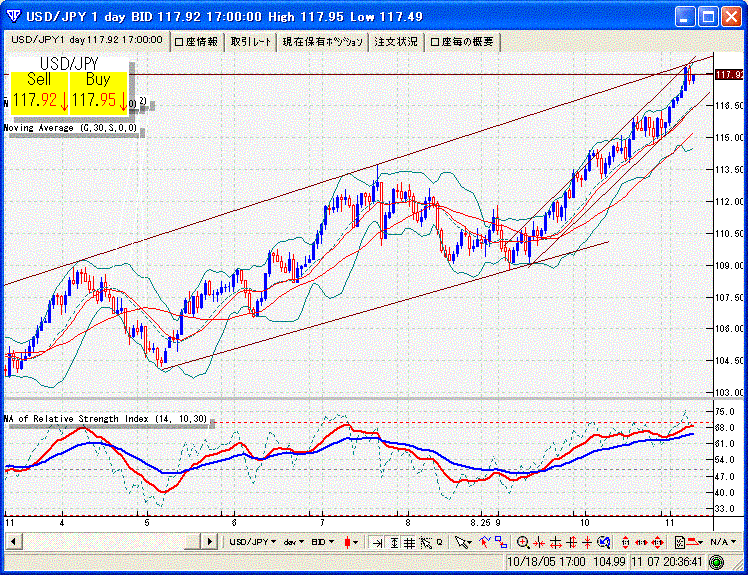Screen dimensions: 748x575
Task: Open the day timeframe dropdown
Action: [x=294, y=542]
